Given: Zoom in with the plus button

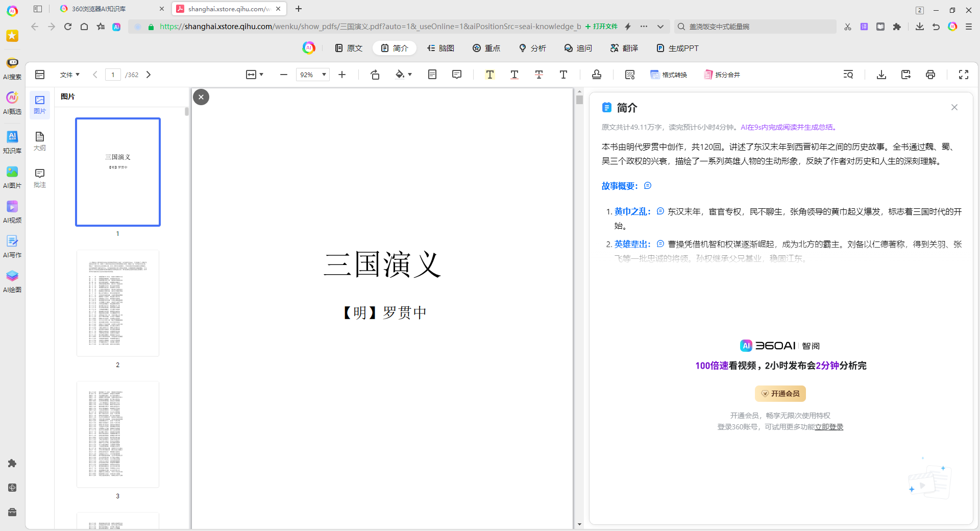Looking at the screenshot, I should pos(342,75).
